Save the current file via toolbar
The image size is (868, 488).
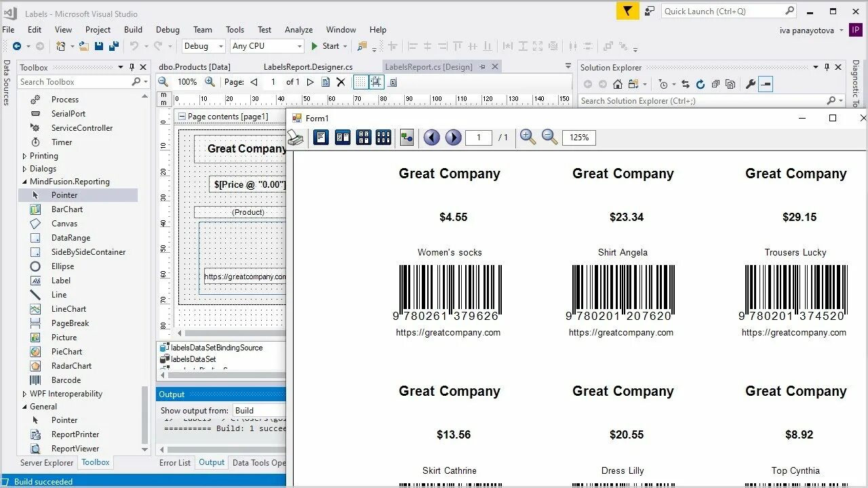[99, 46]
